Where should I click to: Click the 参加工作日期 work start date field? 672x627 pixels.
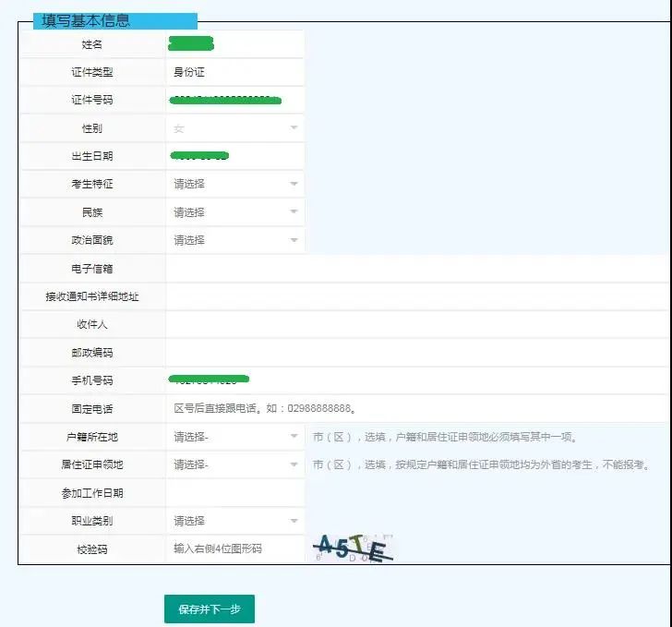(x=234, y=493)
